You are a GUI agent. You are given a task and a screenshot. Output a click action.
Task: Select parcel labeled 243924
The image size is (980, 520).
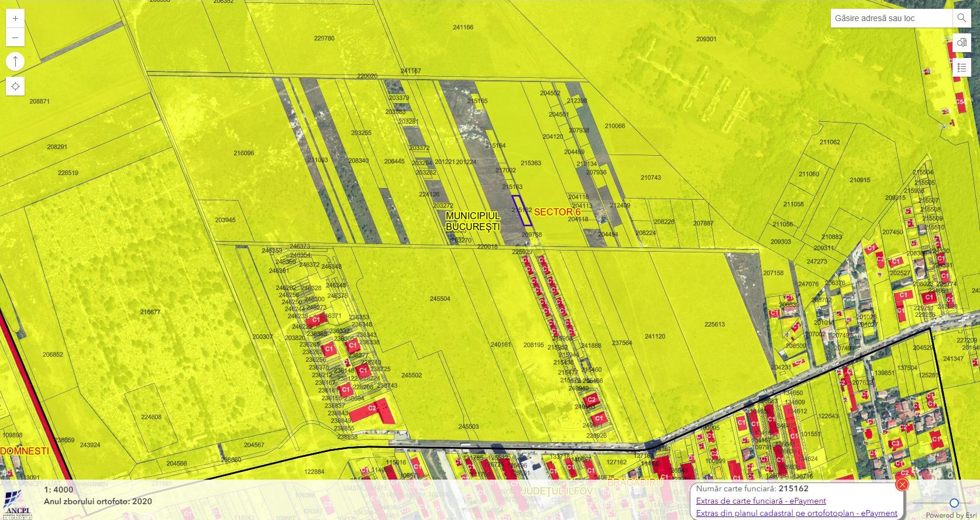tap(90, 444)
